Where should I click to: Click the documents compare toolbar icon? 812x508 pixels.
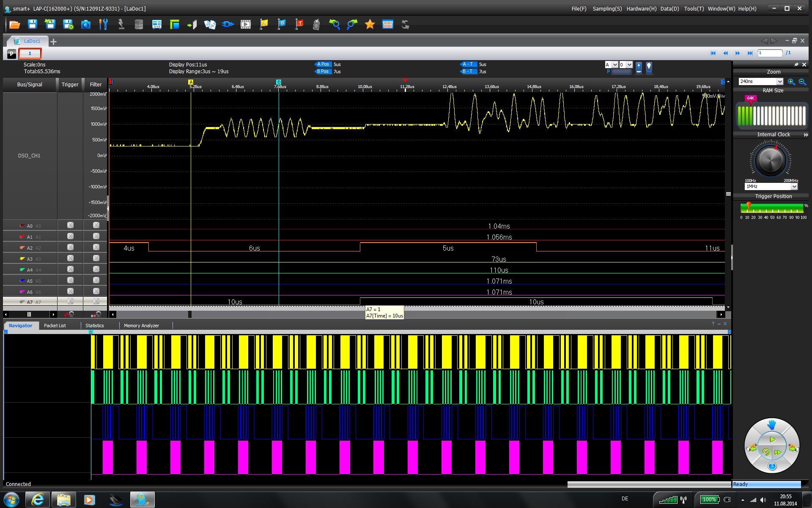click(x=210, y=25)
